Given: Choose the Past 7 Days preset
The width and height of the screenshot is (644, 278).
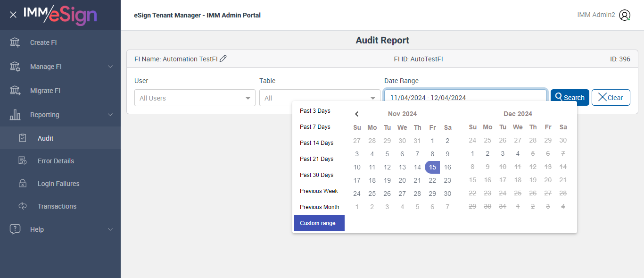Looking at the screenshot, I should coord(315,127).
